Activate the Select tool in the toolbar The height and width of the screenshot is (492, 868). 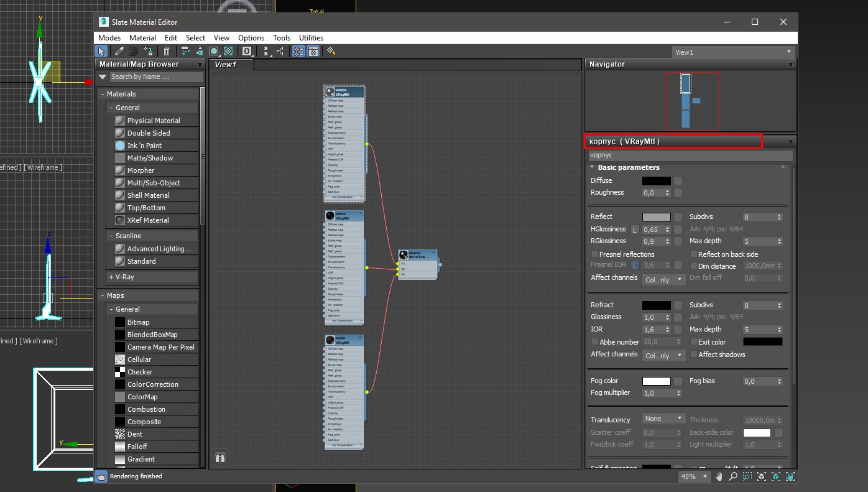[101, 52]
